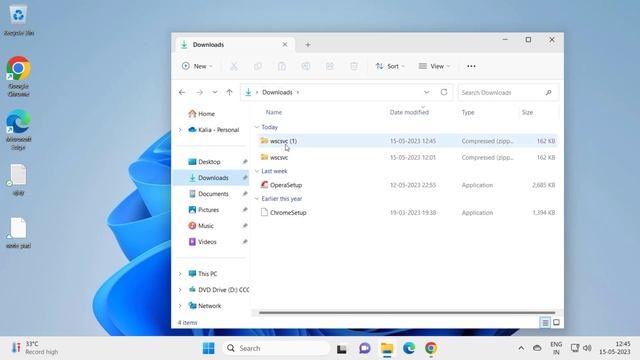Image resolution: width=640 pixels, height=360 pixels.
Task: Select the Recycle Bin desktop icon
Action: coord(18,20)
